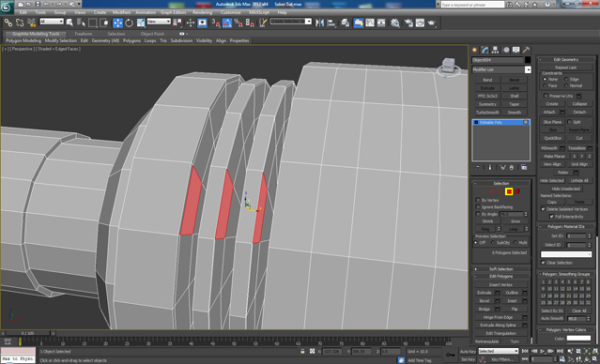Enable the By Vertex checkbox

click(478, 200)
